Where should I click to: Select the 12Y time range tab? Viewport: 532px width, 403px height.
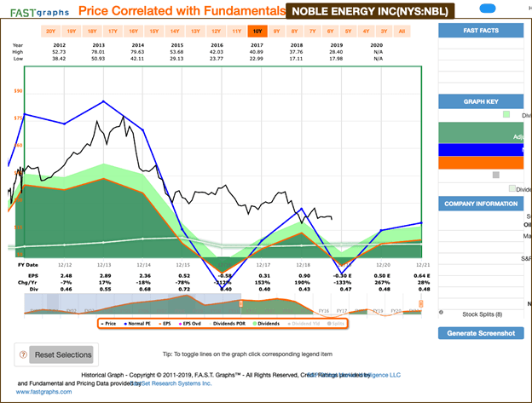(x=217, y=32)
